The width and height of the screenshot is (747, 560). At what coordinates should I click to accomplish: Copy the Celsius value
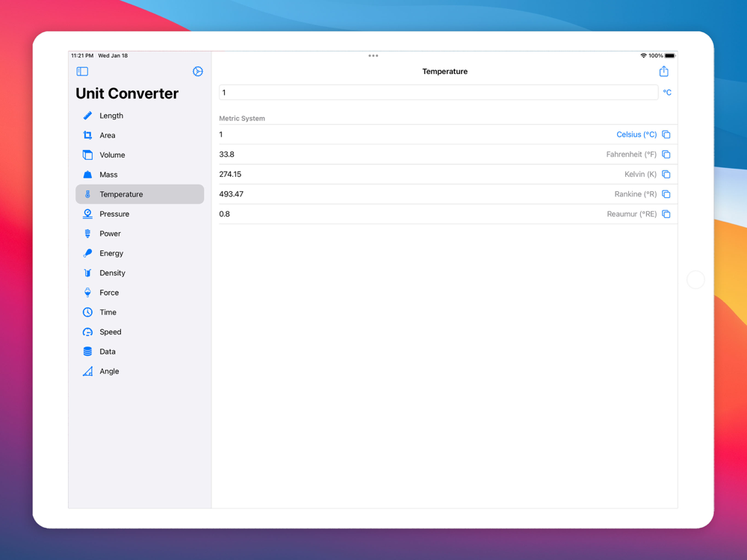click(x=666, y=134)
